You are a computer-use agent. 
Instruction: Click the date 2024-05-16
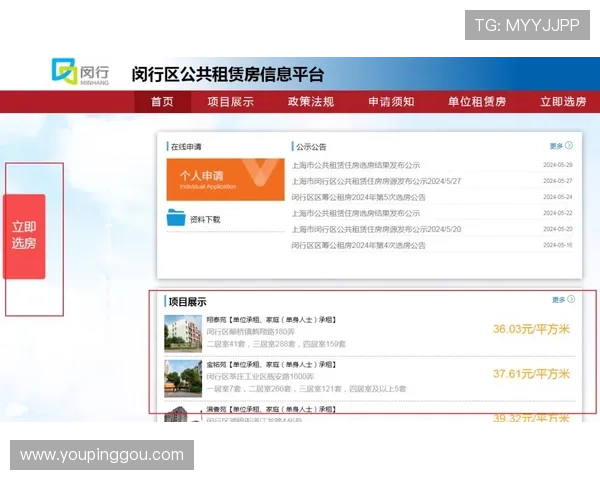click(x=558, y=245)
